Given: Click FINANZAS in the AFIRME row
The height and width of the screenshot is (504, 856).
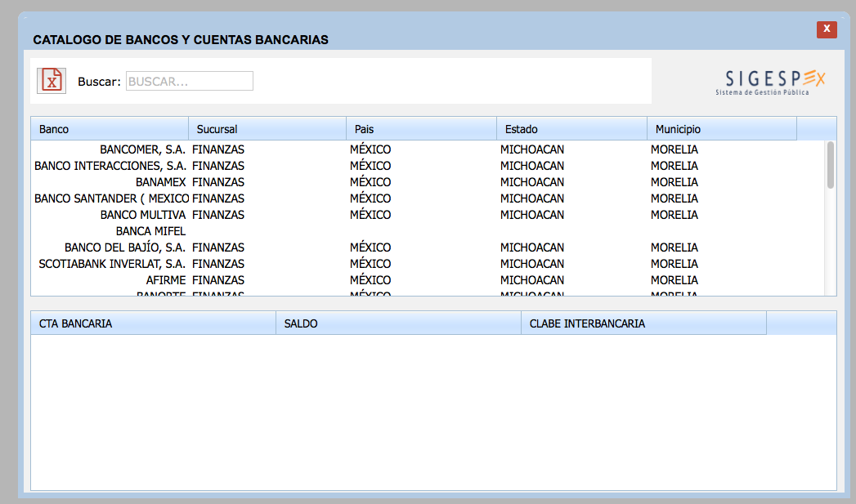Looking at the screenshot, I should pos(218,280).
